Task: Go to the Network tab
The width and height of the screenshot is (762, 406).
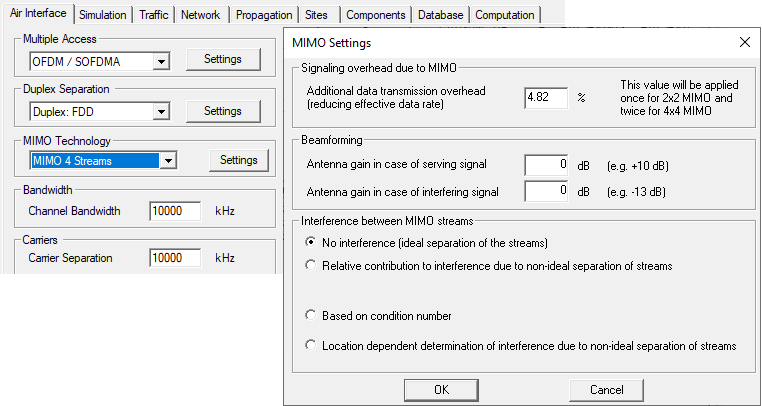Action: [201, 15]
